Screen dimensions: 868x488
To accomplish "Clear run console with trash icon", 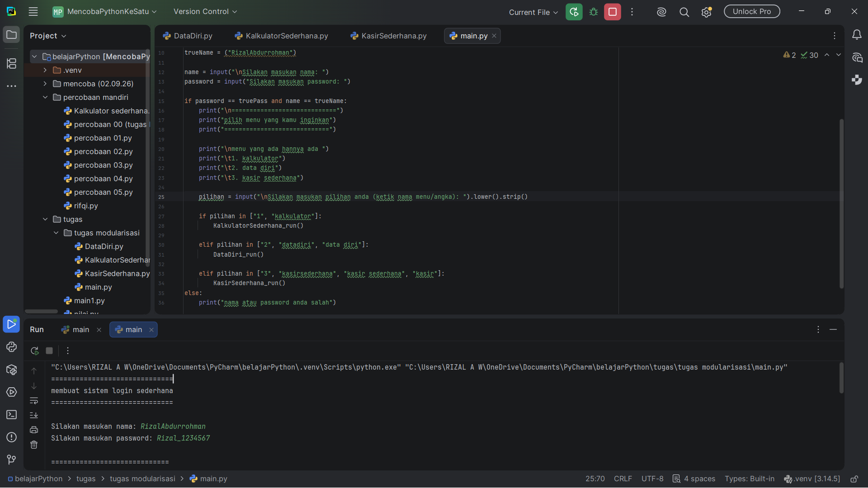I will [x=34, y=445].
